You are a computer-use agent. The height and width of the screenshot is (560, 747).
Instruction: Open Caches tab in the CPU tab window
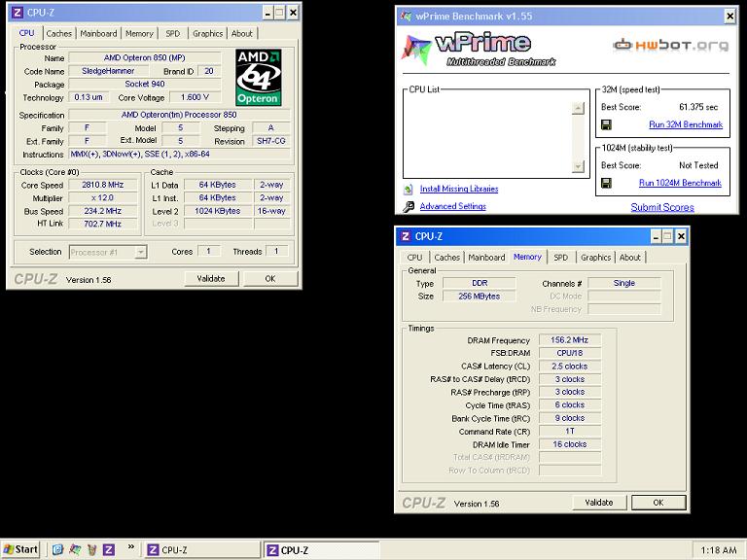pyautogui.click(x=58, y=33)
